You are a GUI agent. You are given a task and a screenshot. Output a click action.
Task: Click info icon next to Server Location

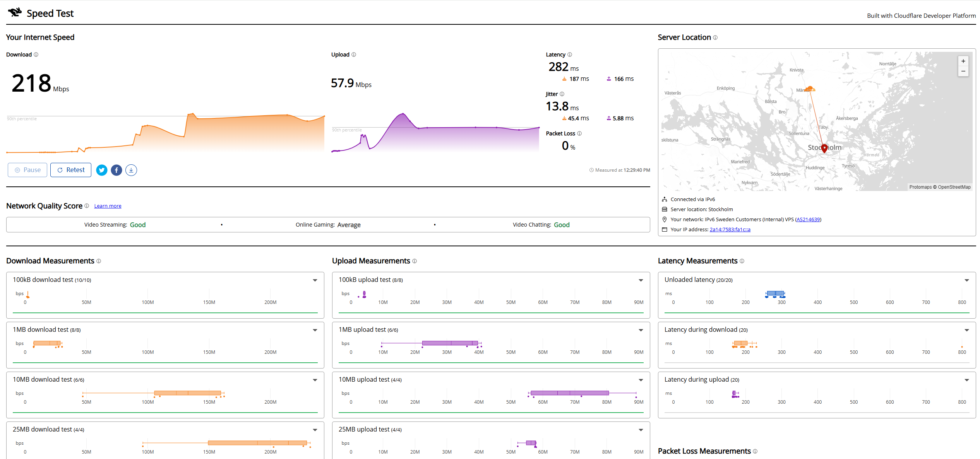715,38
